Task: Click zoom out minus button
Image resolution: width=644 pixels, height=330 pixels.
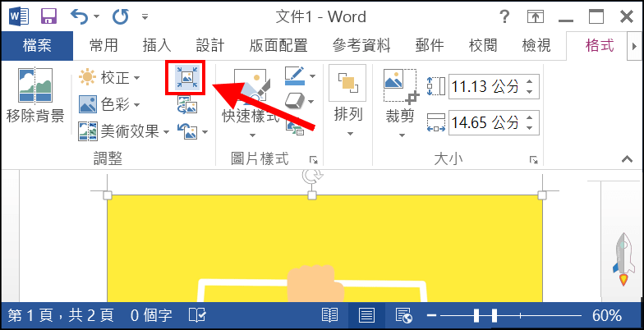Action: pos(431,315)
